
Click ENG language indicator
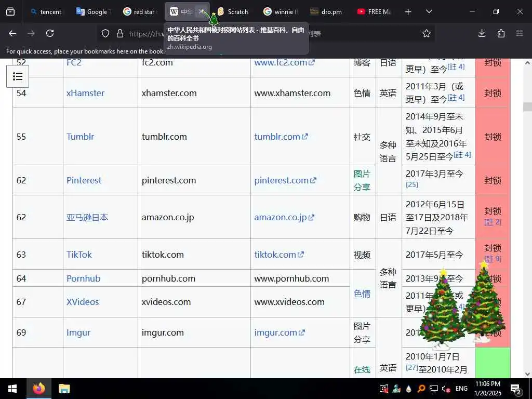461,389
